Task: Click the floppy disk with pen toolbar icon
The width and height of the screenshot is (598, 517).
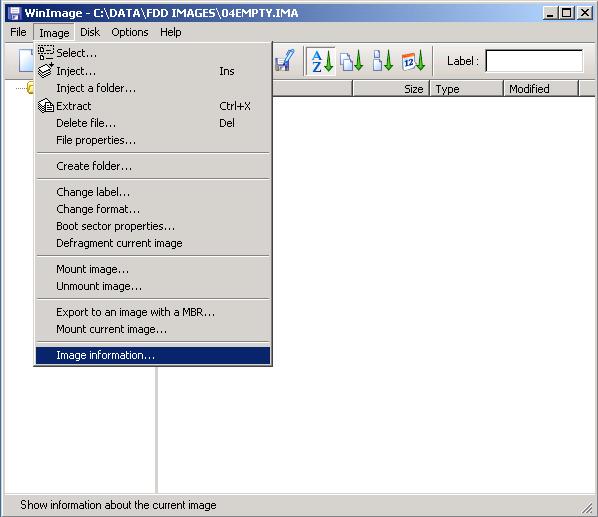Action: tap(285, 61)
